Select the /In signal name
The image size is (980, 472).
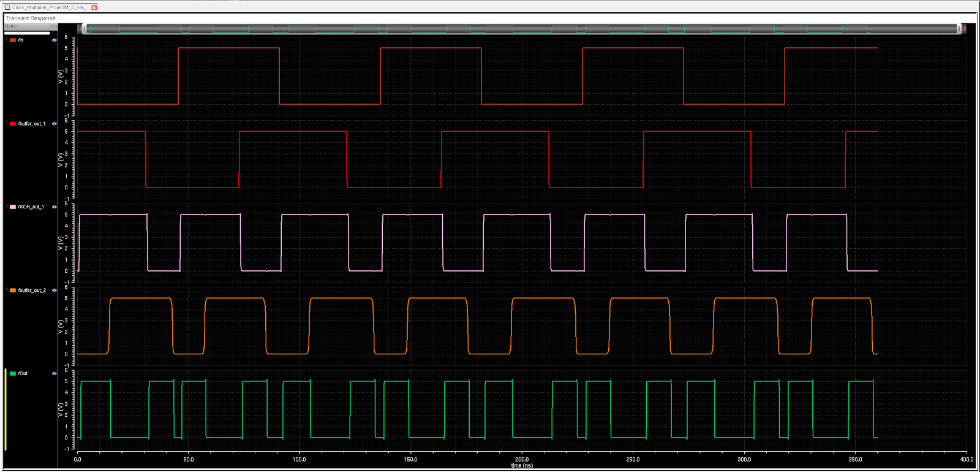pyautogui.click(x=21, y=40)
